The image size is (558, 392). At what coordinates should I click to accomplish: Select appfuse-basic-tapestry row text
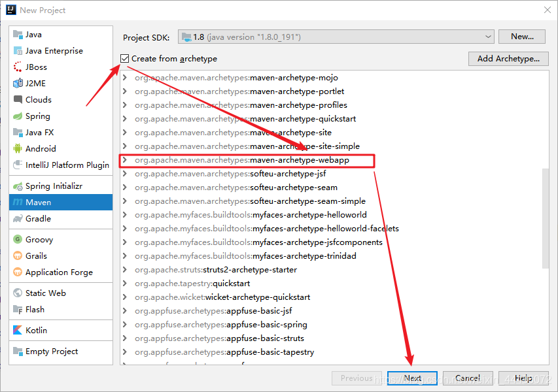pos(224,352)
